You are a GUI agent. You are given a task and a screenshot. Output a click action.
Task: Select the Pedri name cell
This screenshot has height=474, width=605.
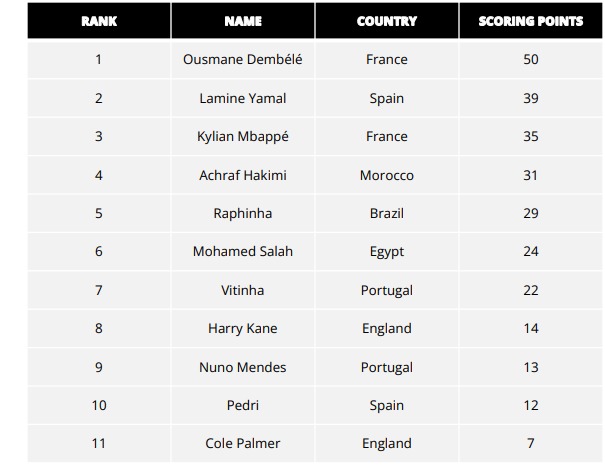243,405
